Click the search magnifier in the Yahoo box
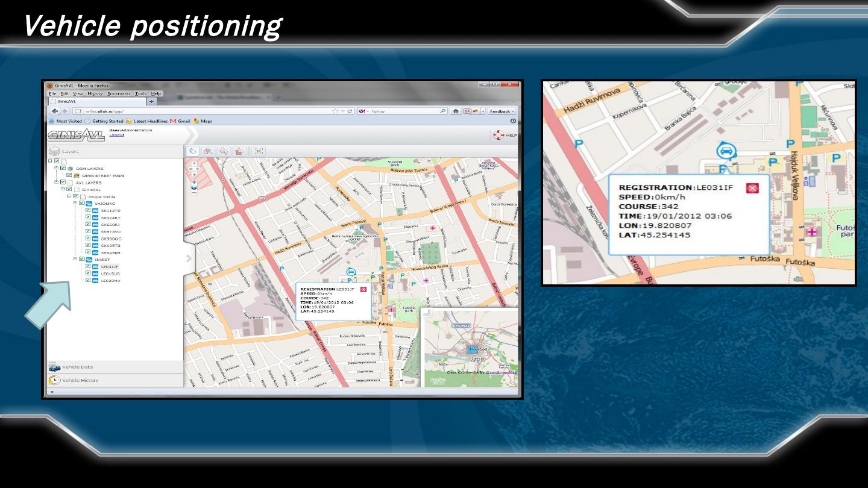 (443, 111)
